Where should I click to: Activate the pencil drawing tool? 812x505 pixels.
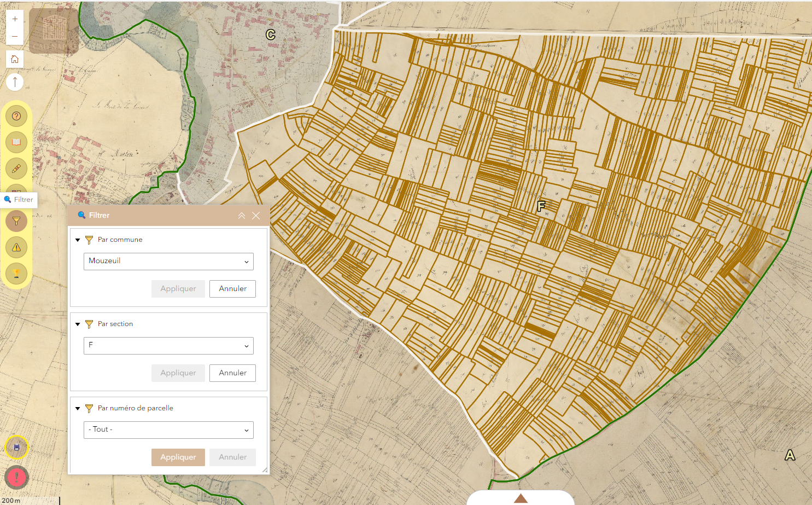pyautogui.click(x=16, y=169)
